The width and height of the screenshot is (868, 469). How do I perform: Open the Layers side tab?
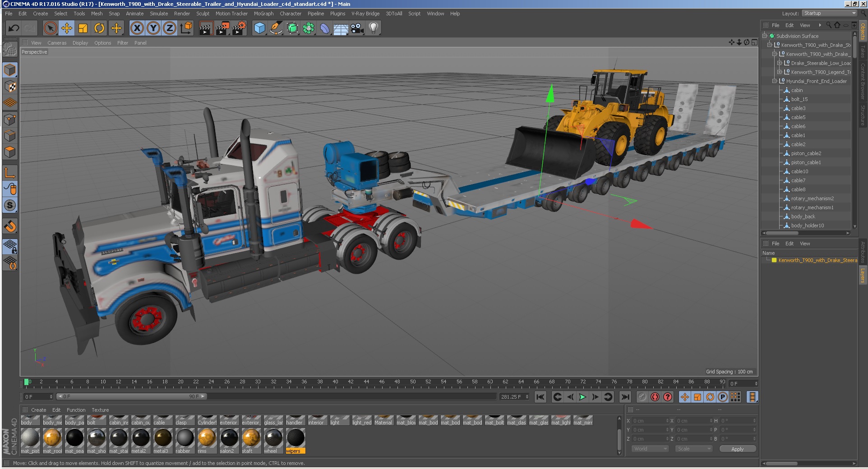point(863,275)
